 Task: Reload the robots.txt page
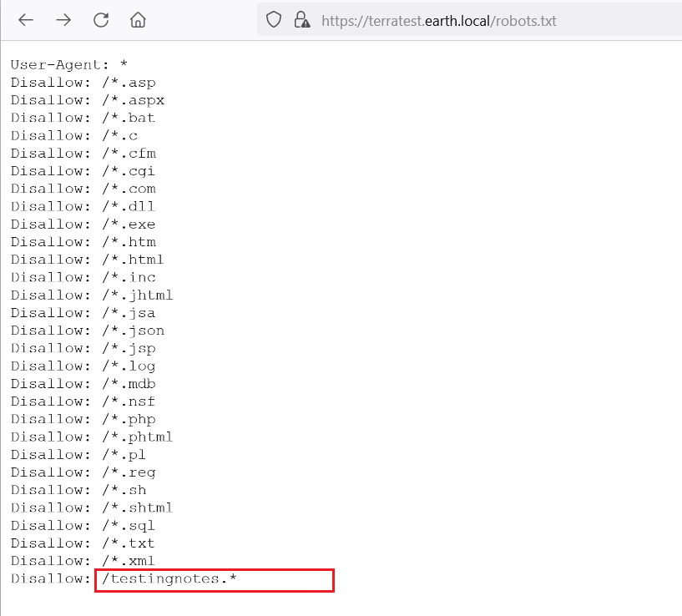(x=101, y=20)
